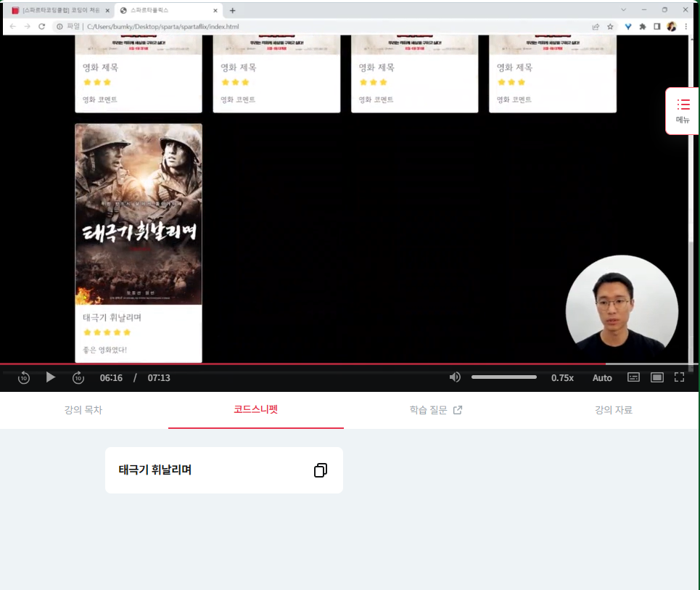
Task: Switch to theater mode view
Action: (x=656, y=377)
